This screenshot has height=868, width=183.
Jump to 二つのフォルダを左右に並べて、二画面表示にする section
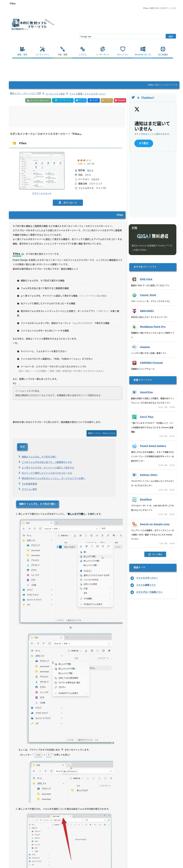click(47, 462)
